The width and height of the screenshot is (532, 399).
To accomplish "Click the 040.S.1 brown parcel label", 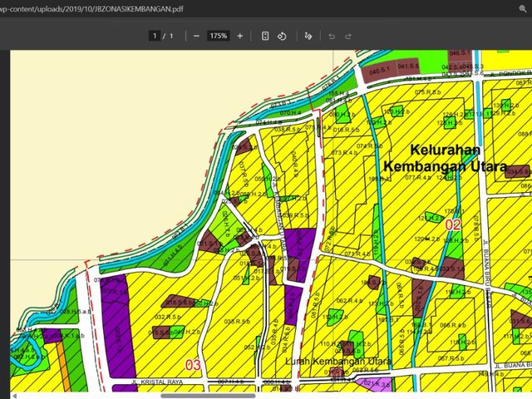I will coord(380,71).
